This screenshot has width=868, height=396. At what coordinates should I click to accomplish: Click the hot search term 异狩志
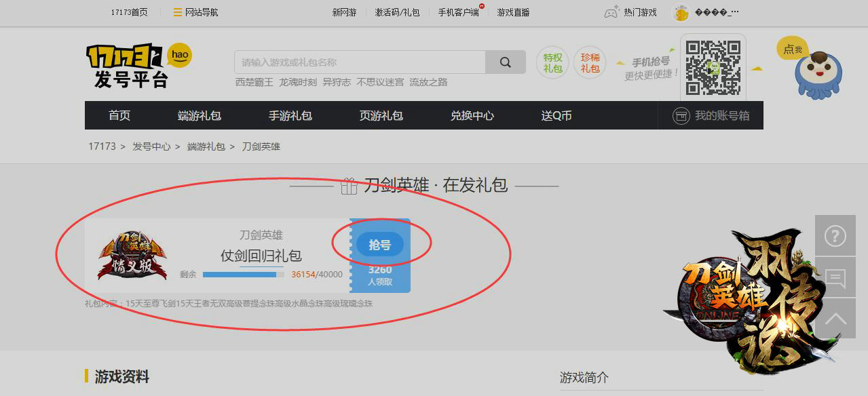tap(337, 82)
